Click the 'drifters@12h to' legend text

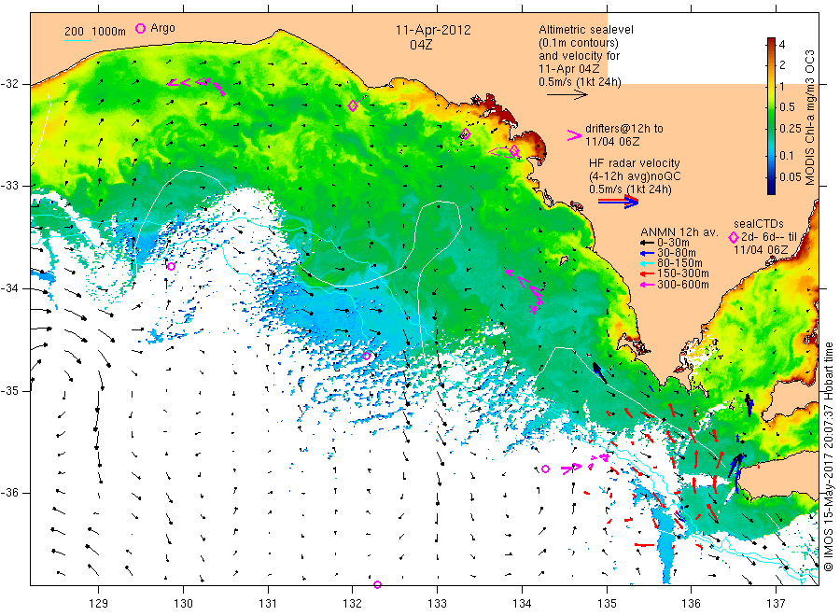coord(624,129)
